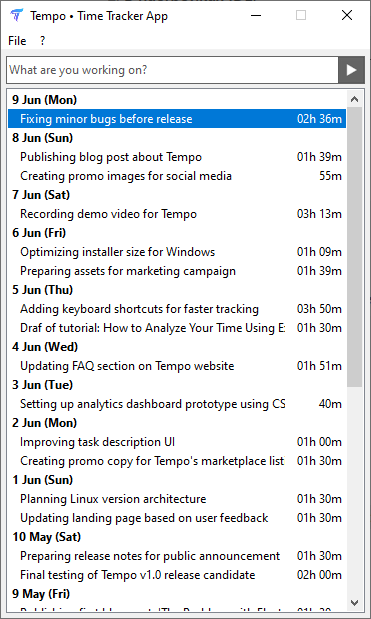
Task: Minimize the Tempo window
Action: click(256, 15)
